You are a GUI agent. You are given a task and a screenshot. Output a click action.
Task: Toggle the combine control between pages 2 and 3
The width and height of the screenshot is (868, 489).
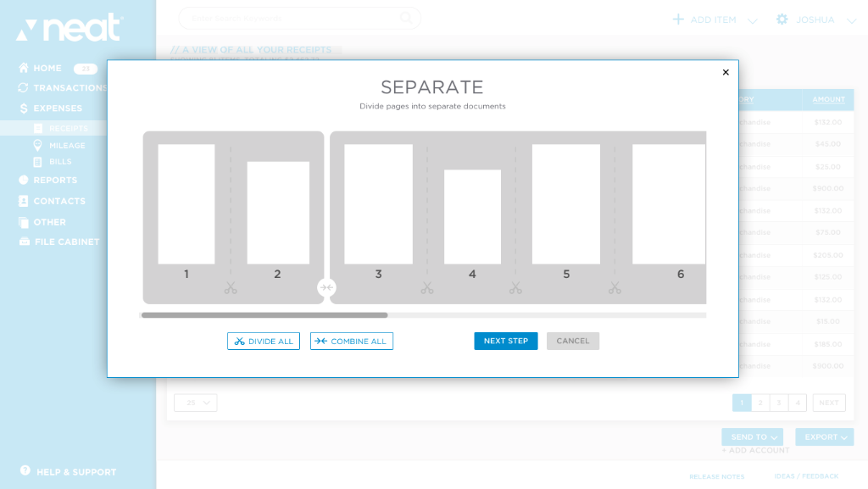[x=327, y=287]
